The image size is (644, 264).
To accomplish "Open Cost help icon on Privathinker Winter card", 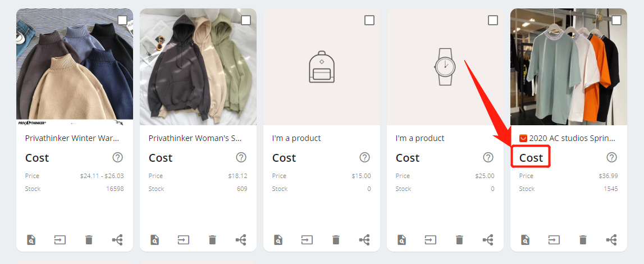I will (117, 157).
